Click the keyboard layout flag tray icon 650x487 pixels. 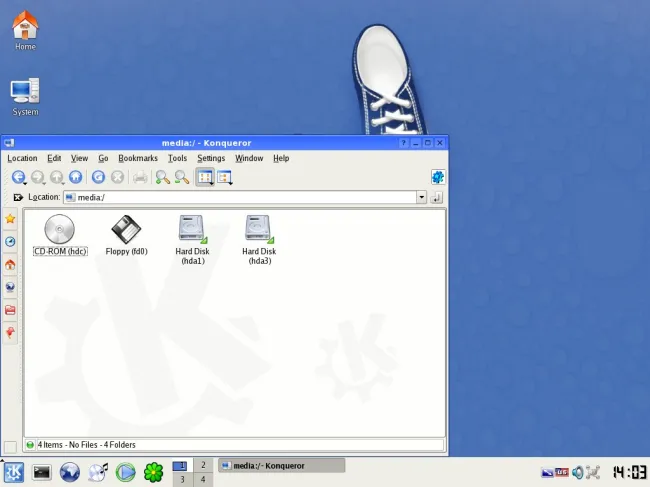pyautogui.click(x=562, y=472)
